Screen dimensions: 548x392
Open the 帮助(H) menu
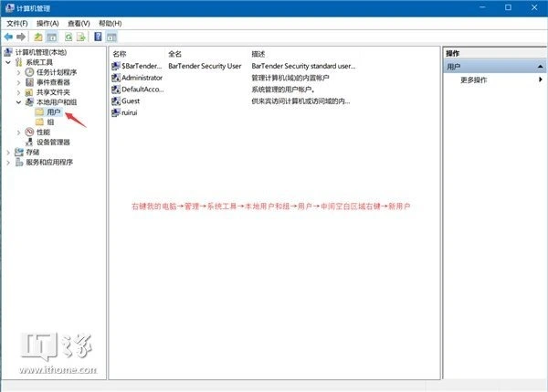pyautogui.click(x=111, y=24)
